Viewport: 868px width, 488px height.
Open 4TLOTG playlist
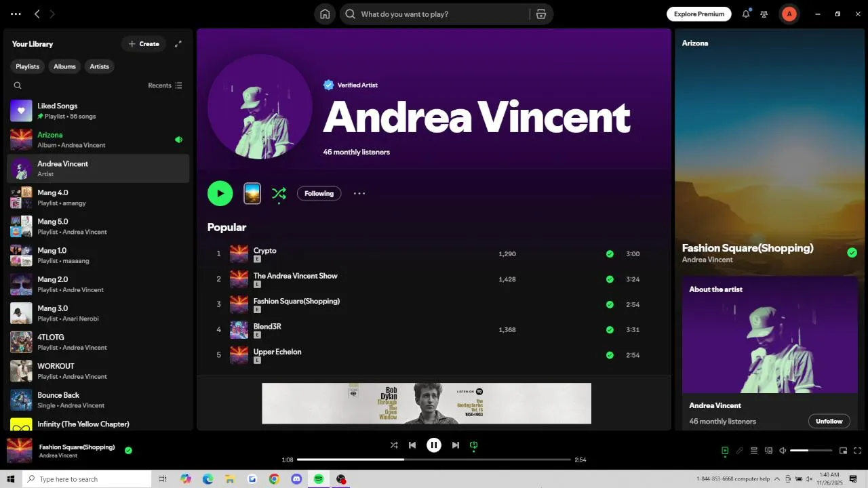[98, 342]
